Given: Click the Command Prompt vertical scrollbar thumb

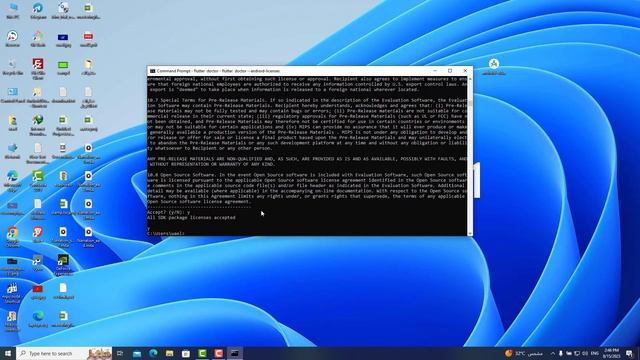Looking at the screenshot, I should pos(470,103).
